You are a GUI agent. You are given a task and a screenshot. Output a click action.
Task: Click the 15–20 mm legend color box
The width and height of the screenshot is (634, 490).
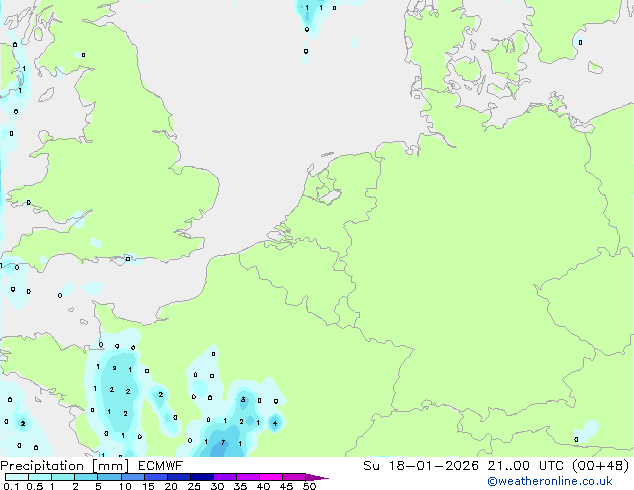156,477
